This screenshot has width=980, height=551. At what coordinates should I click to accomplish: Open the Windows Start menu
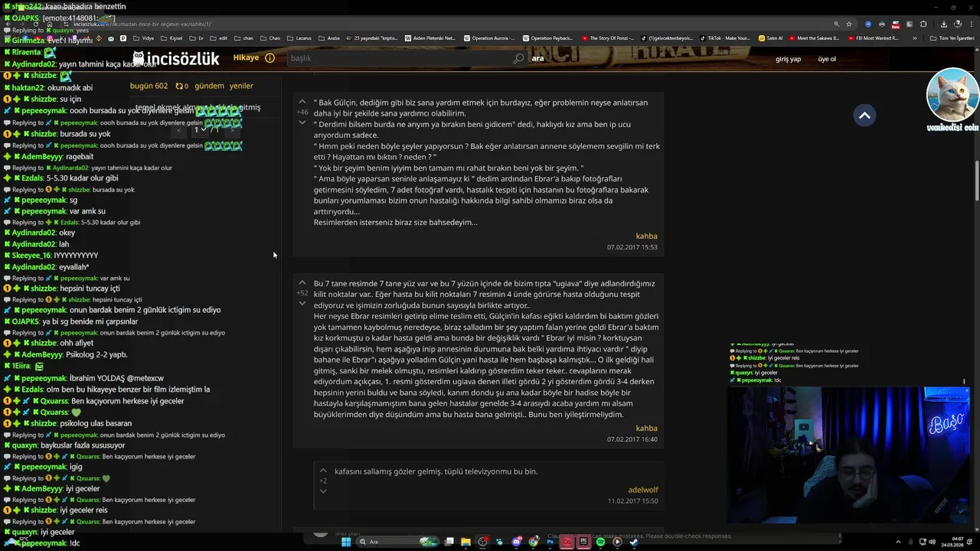pos(346,542)
